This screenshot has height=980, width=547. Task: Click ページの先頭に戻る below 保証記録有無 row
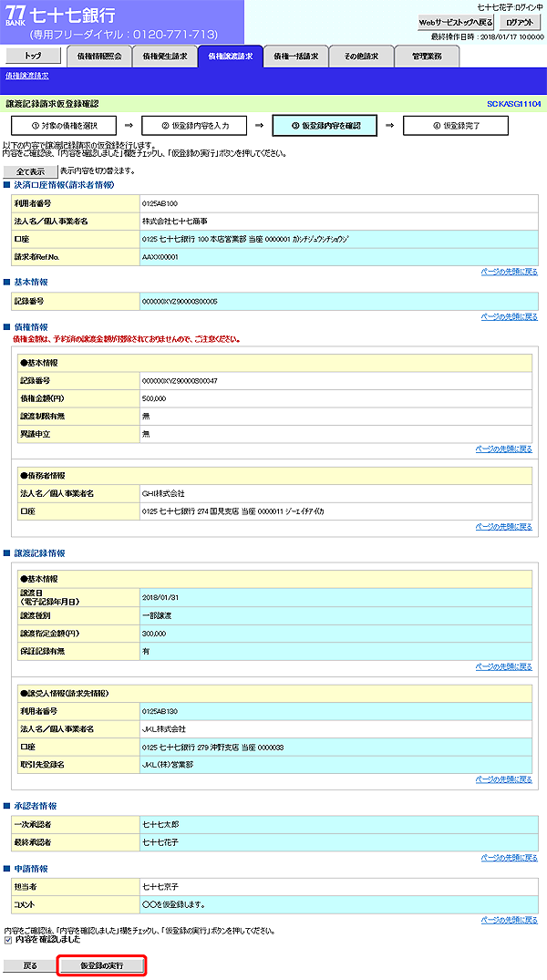click(504, 667)
